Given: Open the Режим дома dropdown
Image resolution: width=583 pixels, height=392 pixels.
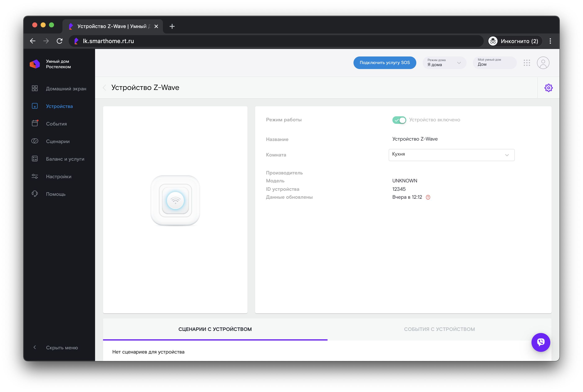Looking at the screenshot, I should 444,63.
